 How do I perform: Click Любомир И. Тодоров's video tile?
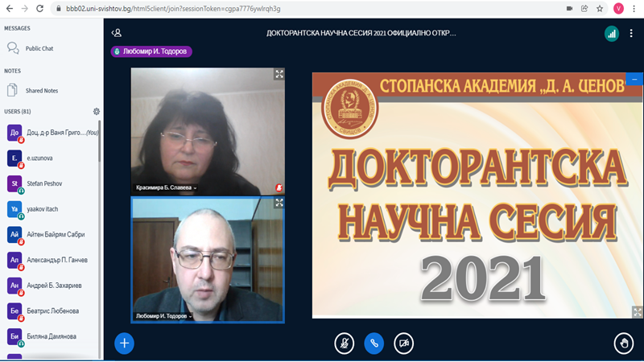point(208,260)
